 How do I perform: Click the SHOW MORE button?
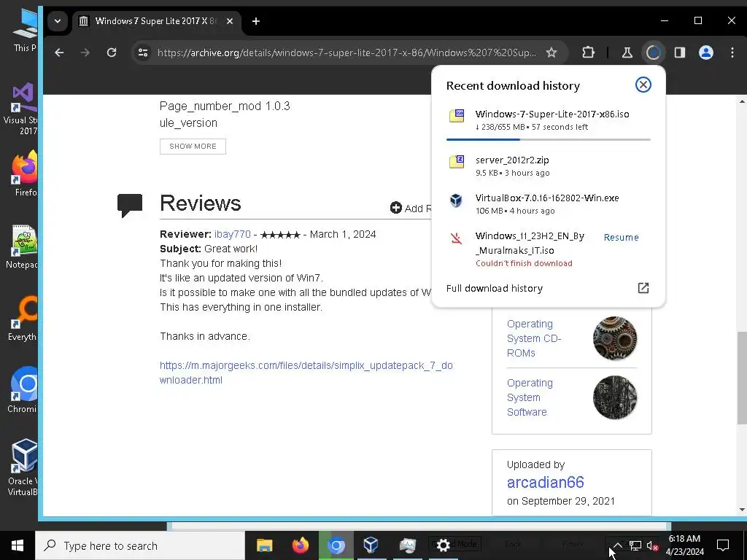pyautogui.click(x=193, y=146)
